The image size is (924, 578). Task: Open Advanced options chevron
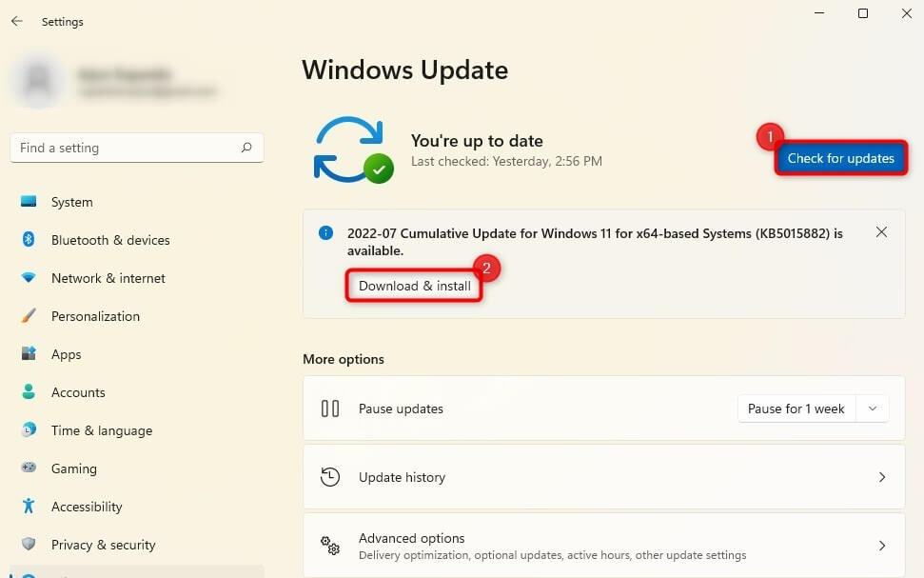(882, 546)
